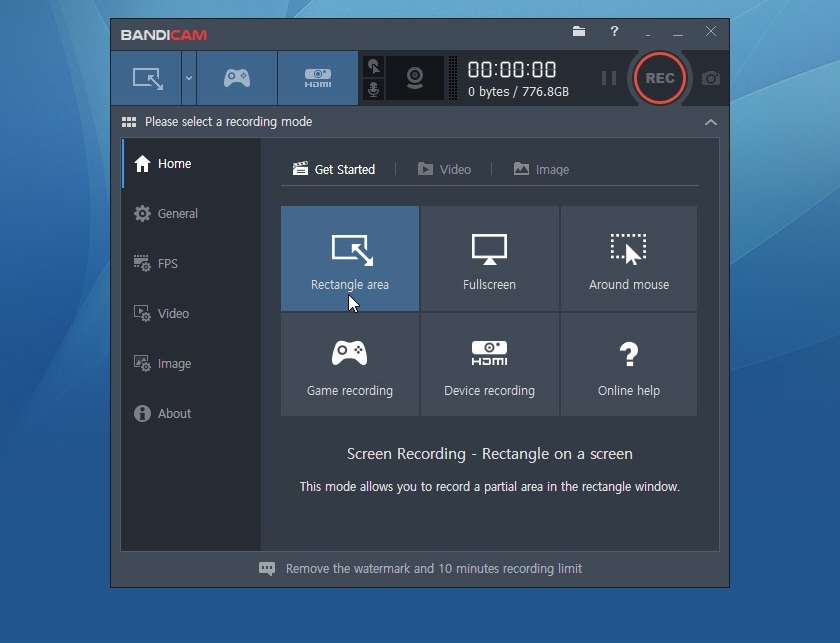Click the speech bubble icon at bottom
840x643 pixels.
(267, 569)
